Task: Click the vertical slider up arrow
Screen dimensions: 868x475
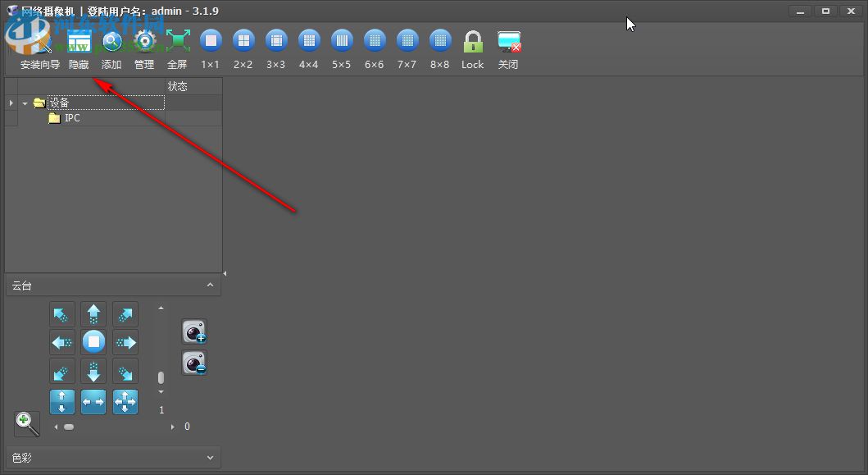Action: [161, 308]
